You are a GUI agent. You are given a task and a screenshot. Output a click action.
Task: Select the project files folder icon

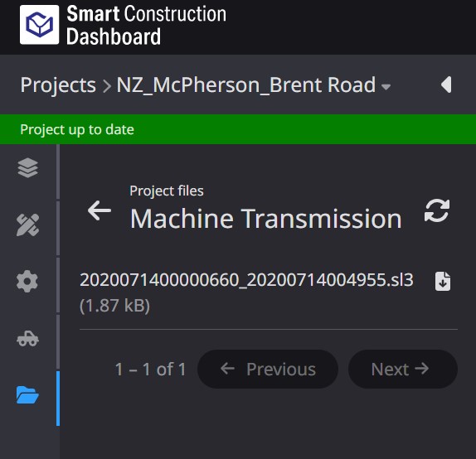pyautogui.click(x=27, y=395)
